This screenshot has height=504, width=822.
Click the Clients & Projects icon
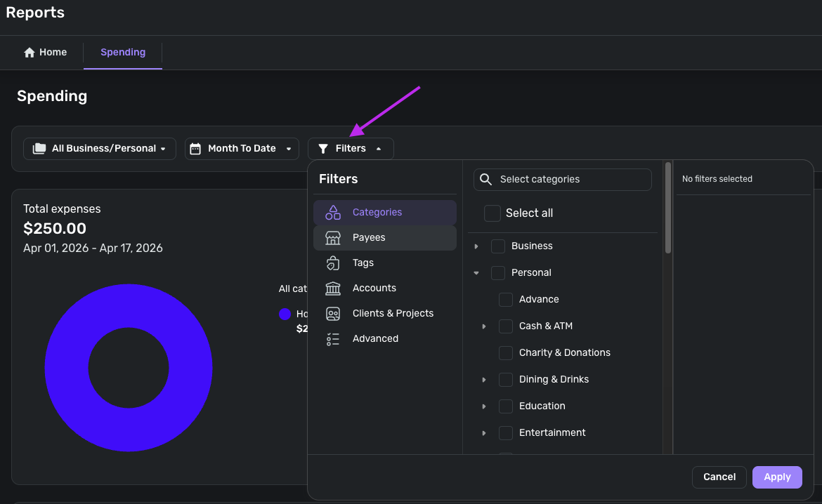click(333, 313)
